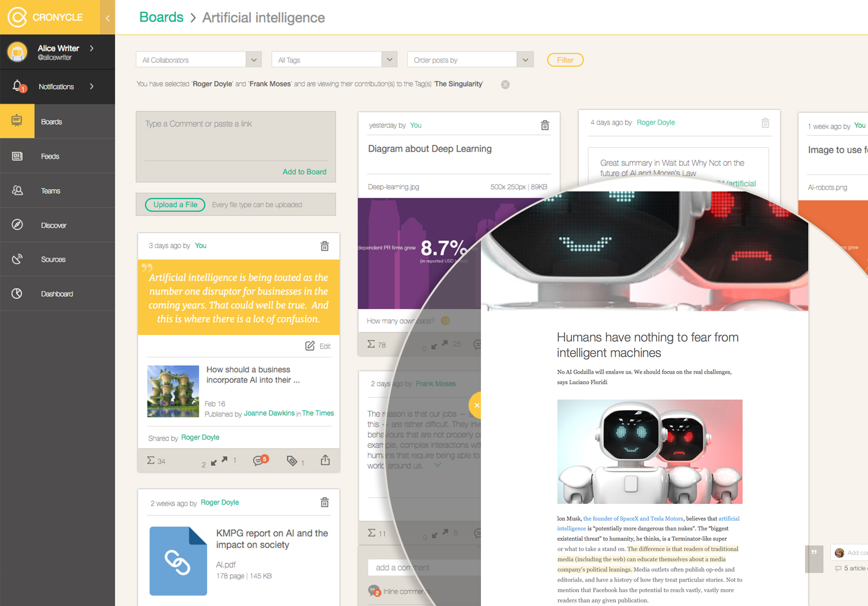Open Boards in the sidebar

click(57, 121)
